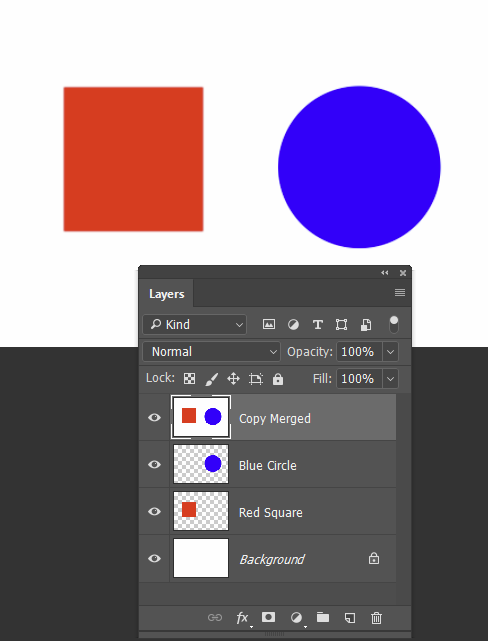488x641 pixels.
Task: Open the Opacity dropdown arrow
Action: pyautogui.click(x=390, y=352)
